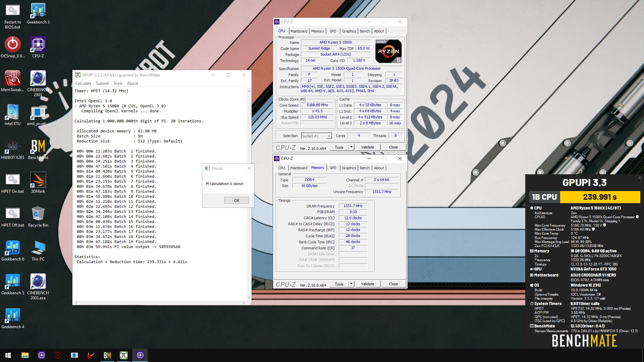Switch to SPD tab in upper CPU-Z
Viewport: 644px width, 362px height.
coord(333,31)
